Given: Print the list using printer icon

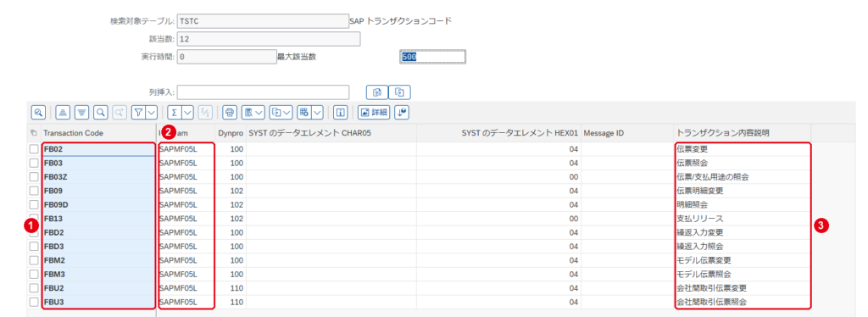Looking at the screenshot, I should 229,112.
